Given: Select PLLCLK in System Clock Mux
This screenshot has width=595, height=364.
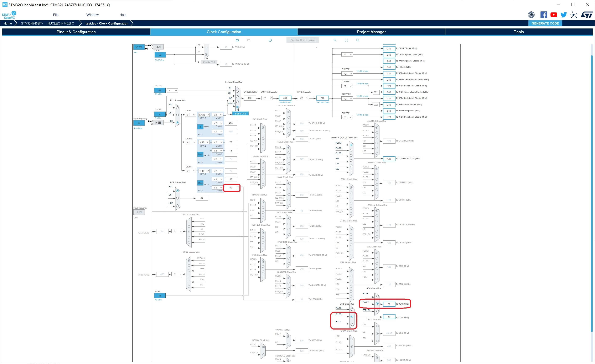Looking at the screenshot, I should [x=237, y=107].
